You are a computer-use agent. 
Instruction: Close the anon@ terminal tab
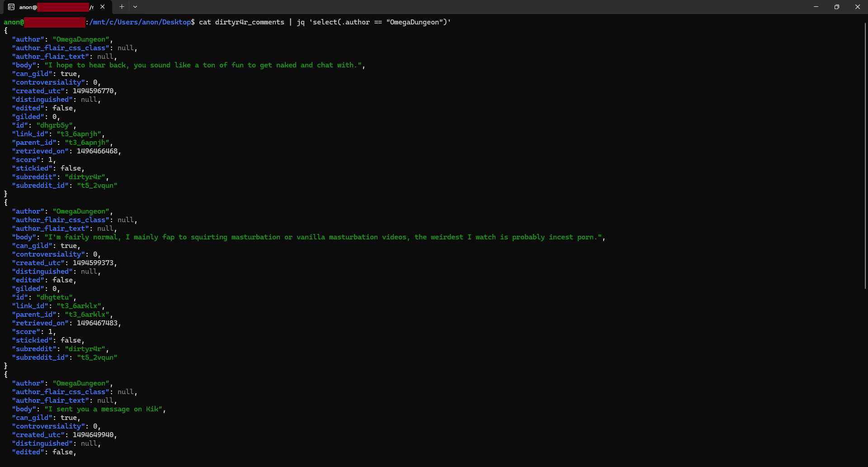click(103, 7)
